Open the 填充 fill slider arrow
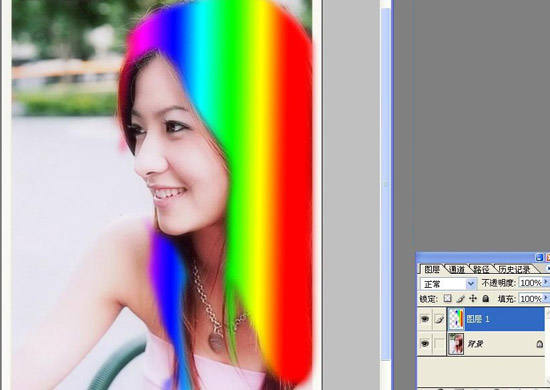 (545, 298)
